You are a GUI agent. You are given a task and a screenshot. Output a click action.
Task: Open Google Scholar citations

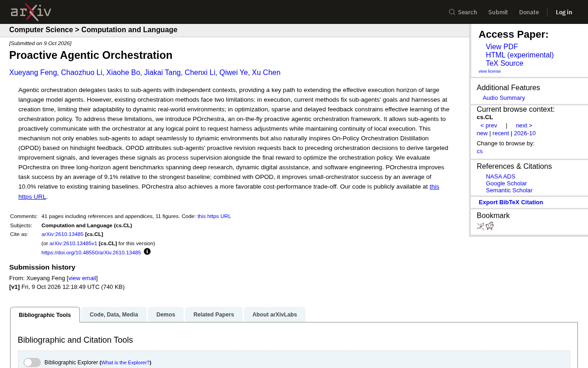click(x=506, y=184)
